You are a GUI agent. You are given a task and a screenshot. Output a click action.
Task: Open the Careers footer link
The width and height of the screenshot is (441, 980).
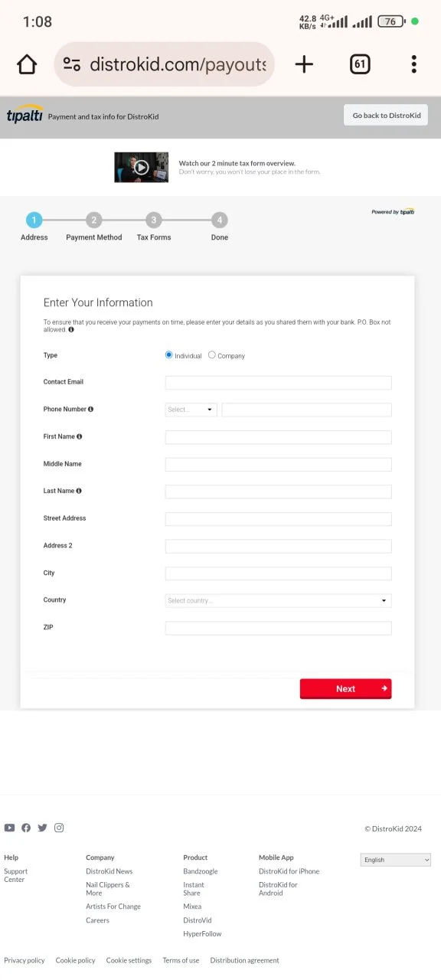pyautogui.click(x=97, y=920)
